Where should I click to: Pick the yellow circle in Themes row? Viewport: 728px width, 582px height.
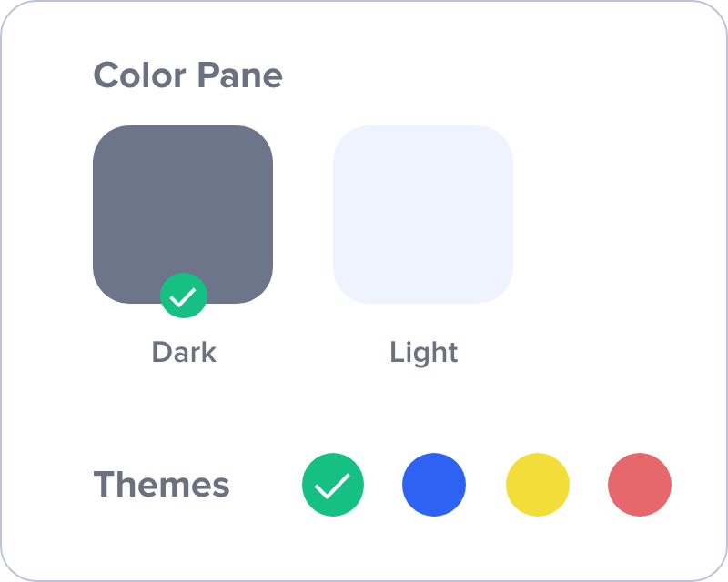point(538,485)
